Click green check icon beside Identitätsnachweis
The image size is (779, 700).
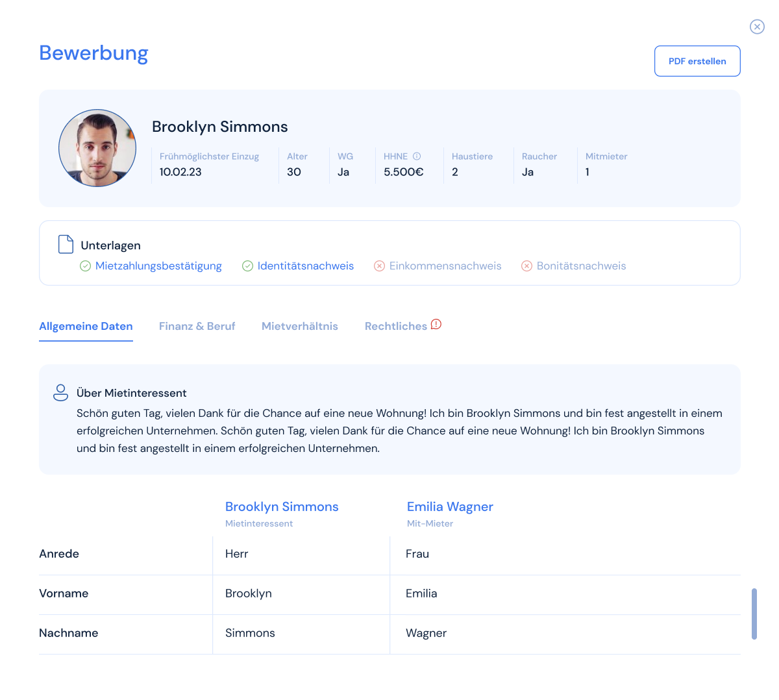coord(247,266)
